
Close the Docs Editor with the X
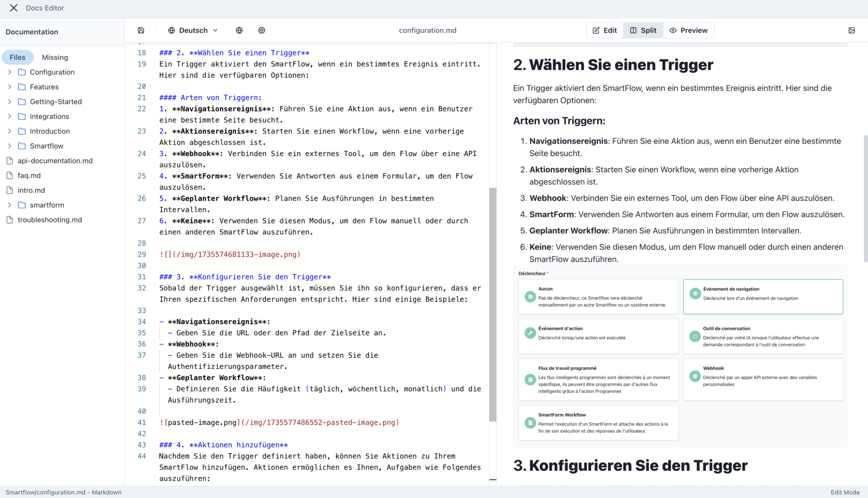[x=14, y=8]
